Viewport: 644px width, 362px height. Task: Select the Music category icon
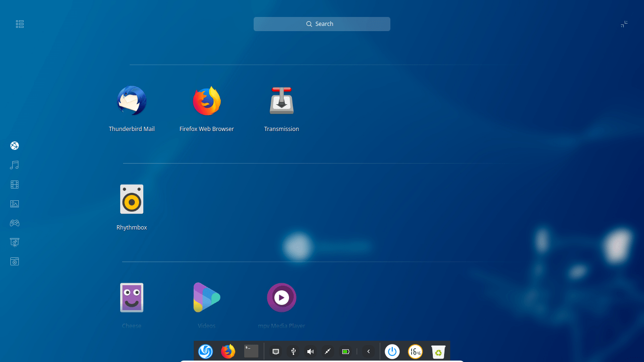point(14,165)
